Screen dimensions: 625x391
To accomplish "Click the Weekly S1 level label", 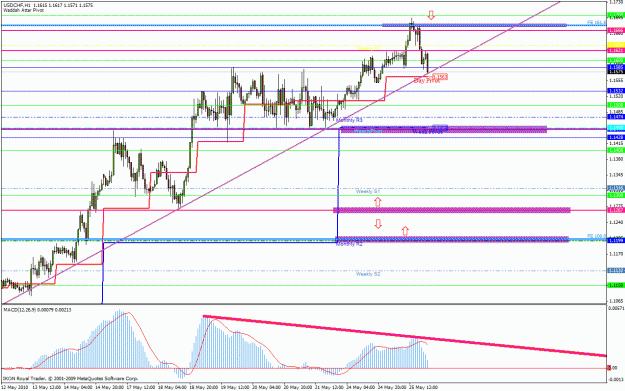I will click(368, 191).
